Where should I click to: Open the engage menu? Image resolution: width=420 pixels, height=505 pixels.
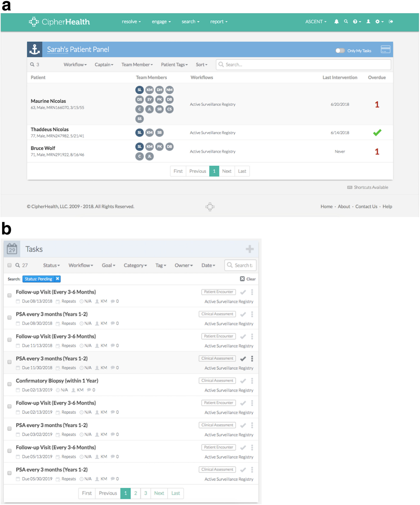[x=161, y=22]
